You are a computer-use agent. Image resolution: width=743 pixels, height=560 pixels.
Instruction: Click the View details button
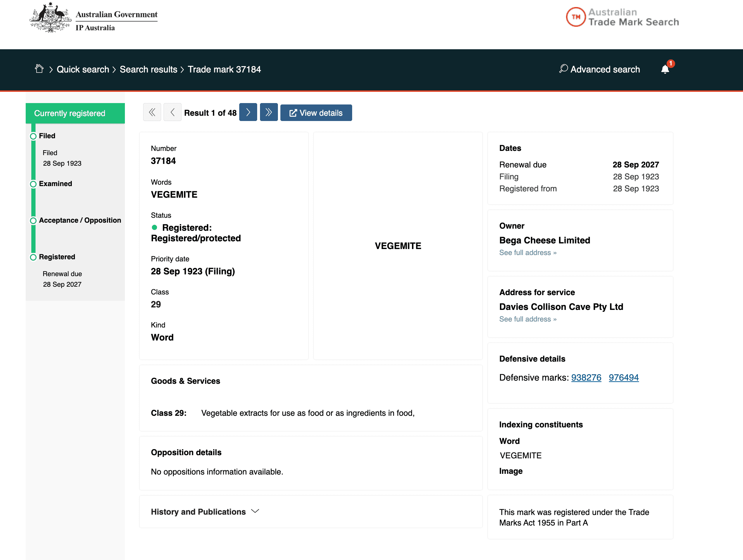316,113
